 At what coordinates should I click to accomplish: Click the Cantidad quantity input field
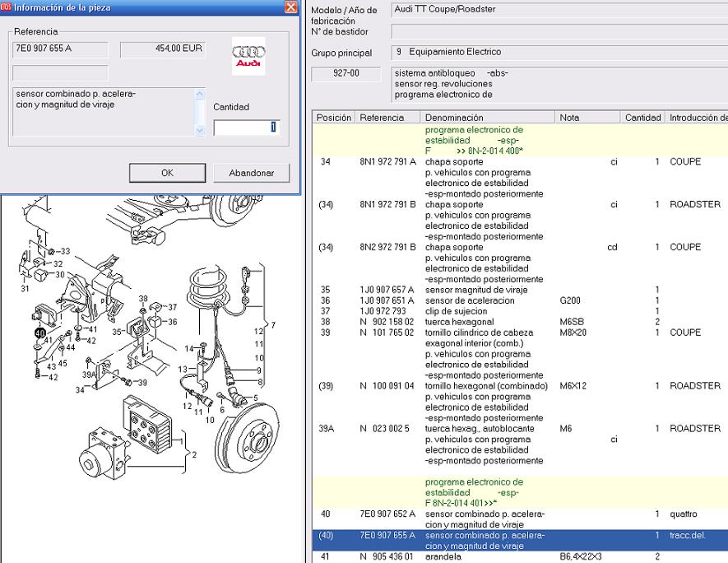click(x=247, y=128)
